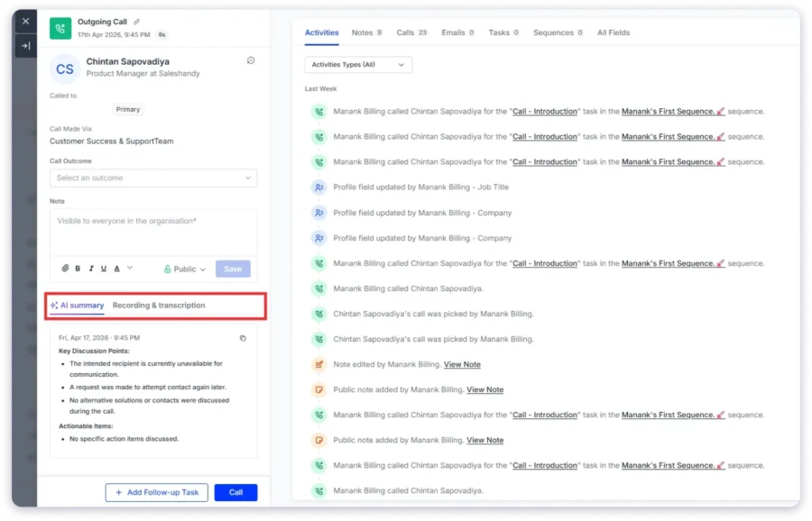Switch to the Recording & transcription tab
812x521 pixels.
[x=159, y=306]
